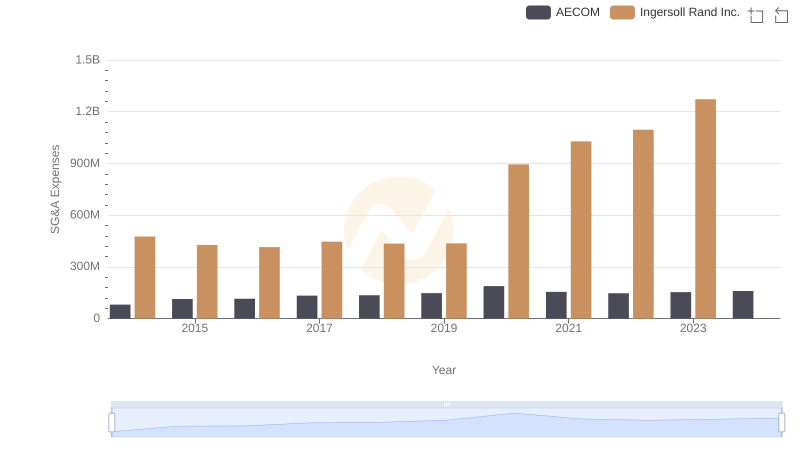This screenshot has width=800, height=461.
Task: Grab the left data zoom slider handle
Action: click(x=112, y=422)
